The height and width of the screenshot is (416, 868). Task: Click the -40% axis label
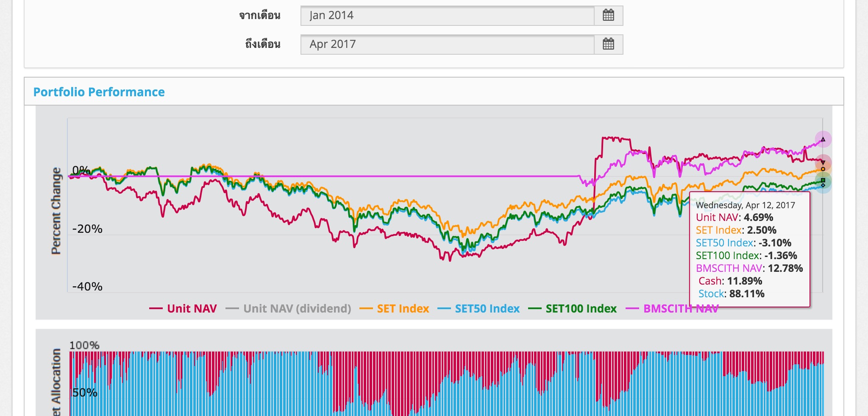pyautogui.click(x=87, y=287)
